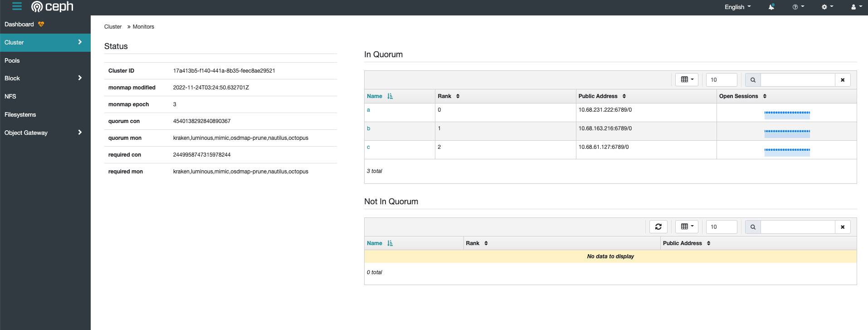
Task: Refresh the Not In Quorum table
Action: tap(658, 227)
